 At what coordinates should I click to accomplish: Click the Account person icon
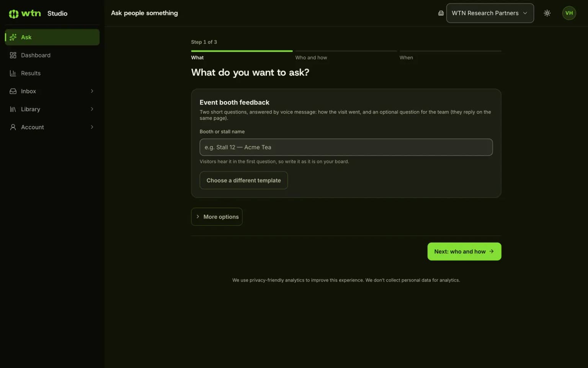[13, 127]
